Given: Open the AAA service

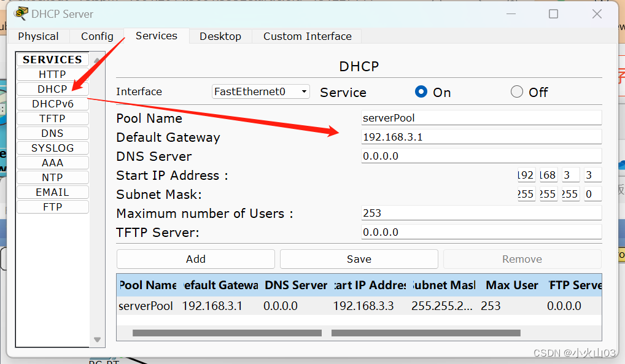Looking at the screenshot, I should pos(52,163).
